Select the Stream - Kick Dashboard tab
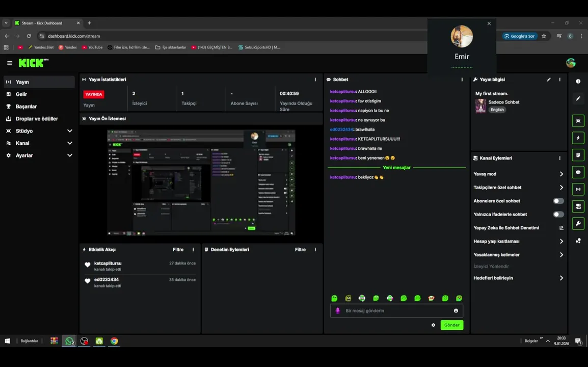This screenshot has height=367, width=588. click(47, 23)
